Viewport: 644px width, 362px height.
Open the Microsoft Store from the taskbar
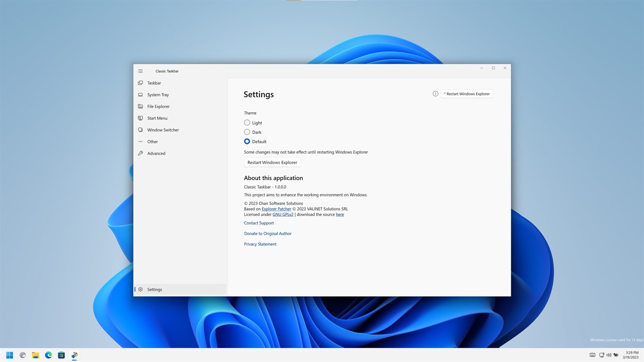click(60, 355)
